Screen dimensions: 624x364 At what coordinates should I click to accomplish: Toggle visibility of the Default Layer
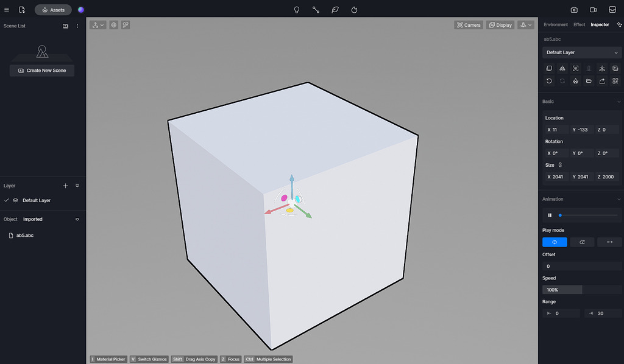15,200
